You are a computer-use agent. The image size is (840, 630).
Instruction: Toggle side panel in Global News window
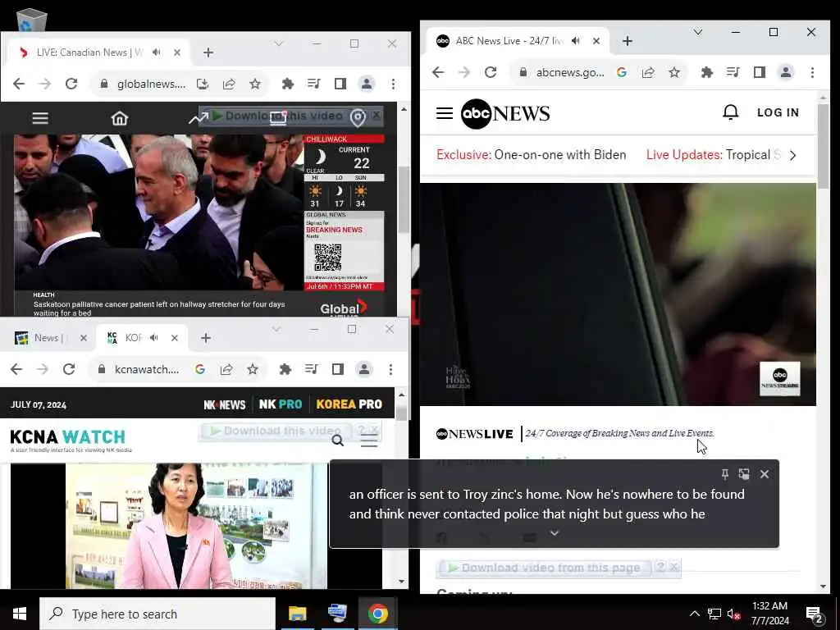340,84
